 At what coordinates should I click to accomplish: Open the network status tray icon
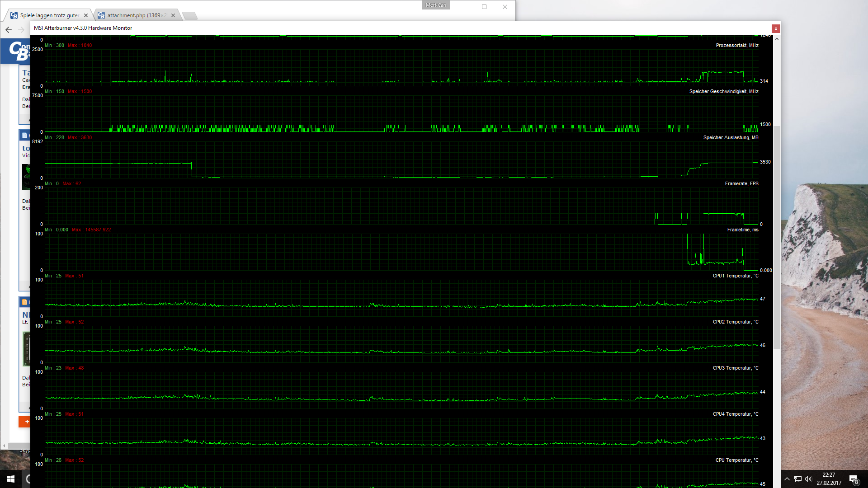click(x=798, y=479)
